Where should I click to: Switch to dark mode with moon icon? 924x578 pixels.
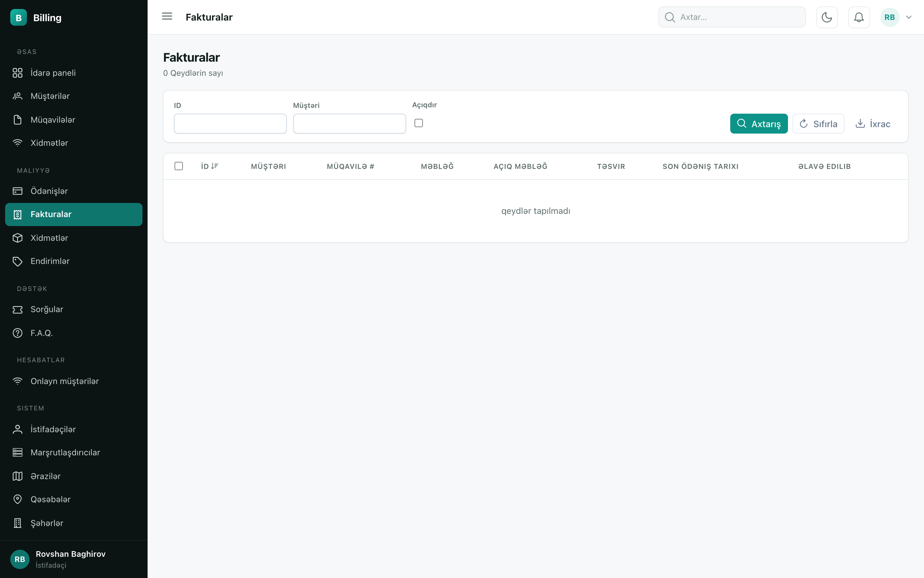pos(827,17)
